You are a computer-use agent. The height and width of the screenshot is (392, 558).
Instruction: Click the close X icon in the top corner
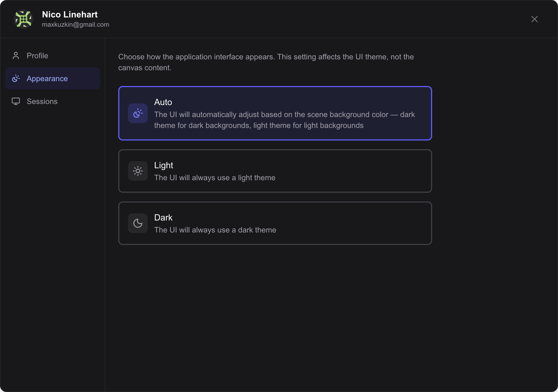tap(534, 19)
